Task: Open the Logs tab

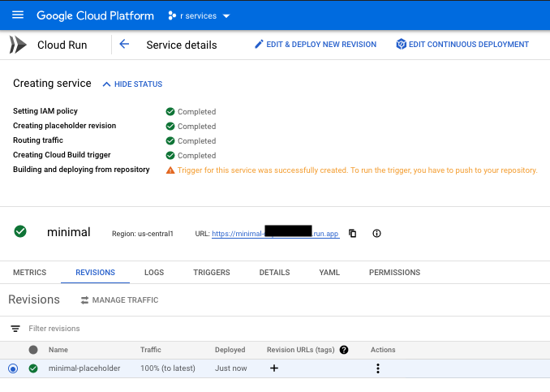Action: click(x=154, y=273)
